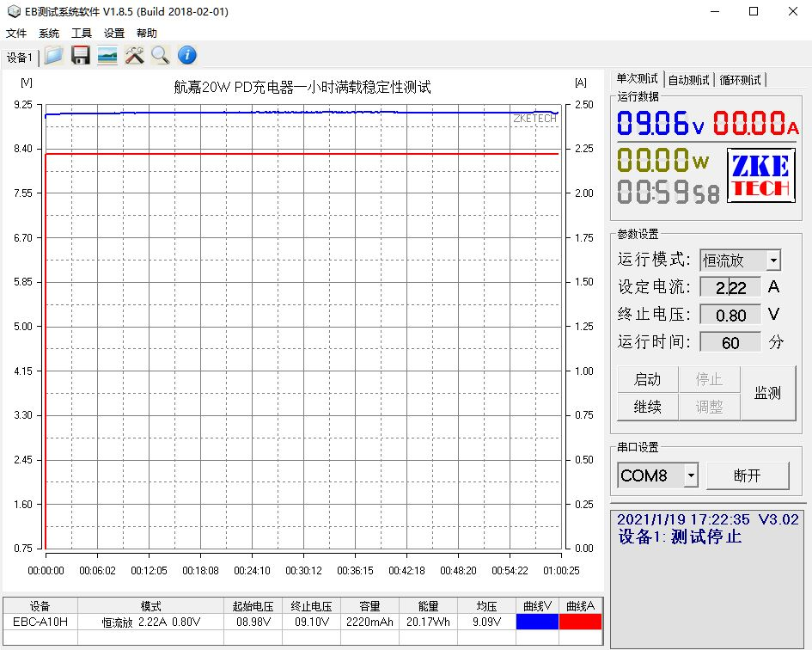Click the 设定电流 field showing 2.22

coord(730,287)
